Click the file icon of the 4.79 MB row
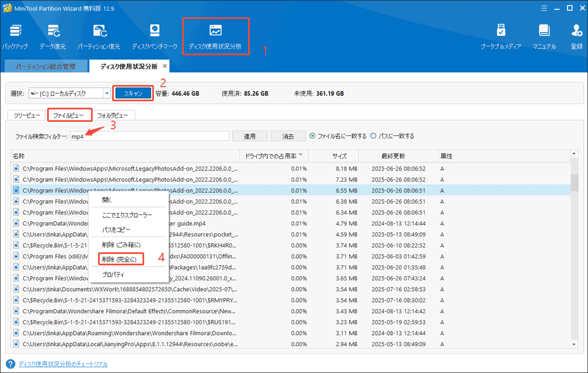Screen dimensions: 588x373 pos(16,223)
